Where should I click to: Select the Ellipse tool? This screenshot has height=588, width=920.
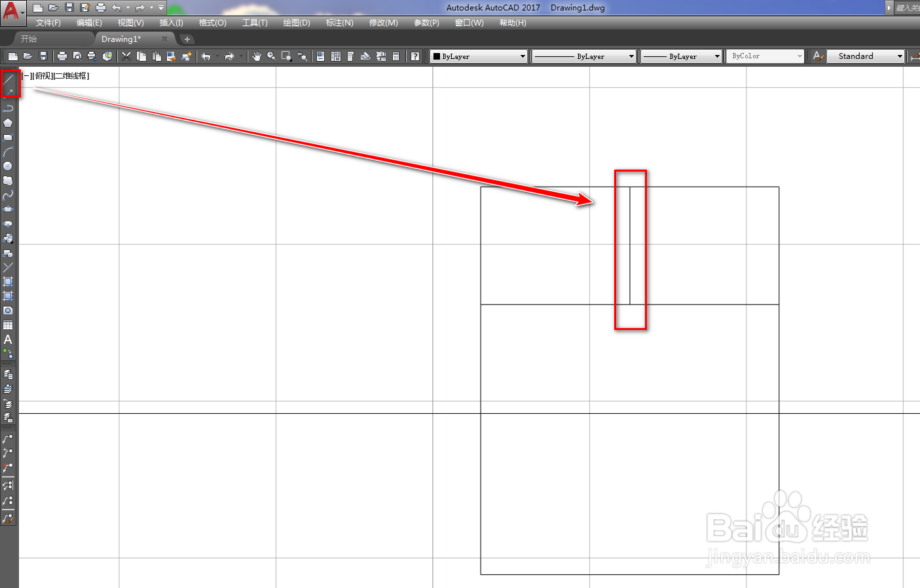8,210
